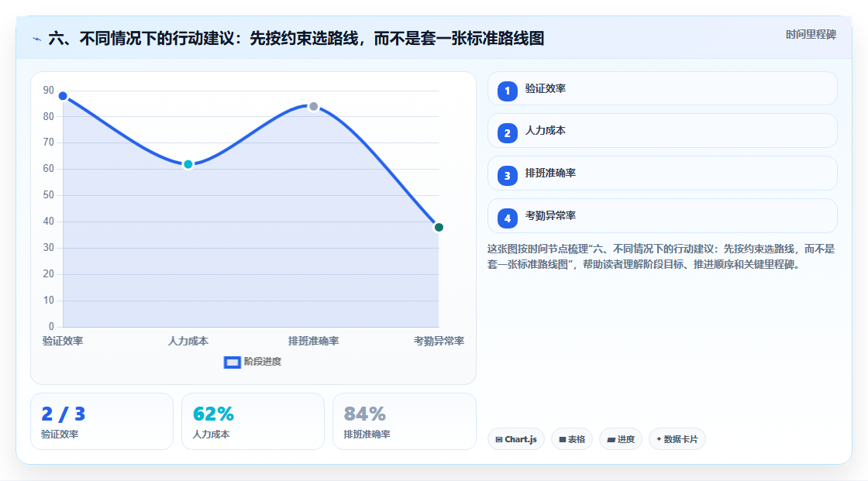The height and width of the screenshot is (481, 868).
Task: Click the 数据卡片 tag
Action: pos(677,439)
